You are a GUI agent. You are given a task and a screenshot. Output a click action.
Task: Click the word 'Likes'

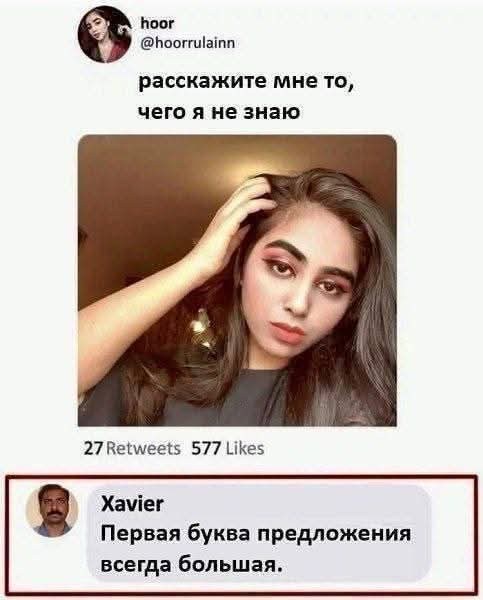(245, 448)
